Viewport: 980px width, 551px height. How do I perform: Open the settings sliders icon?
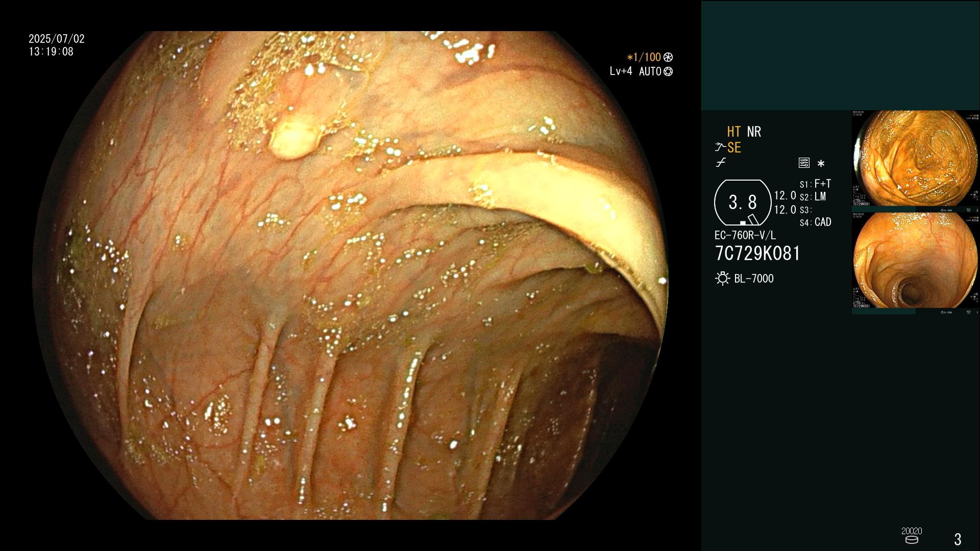804,163
